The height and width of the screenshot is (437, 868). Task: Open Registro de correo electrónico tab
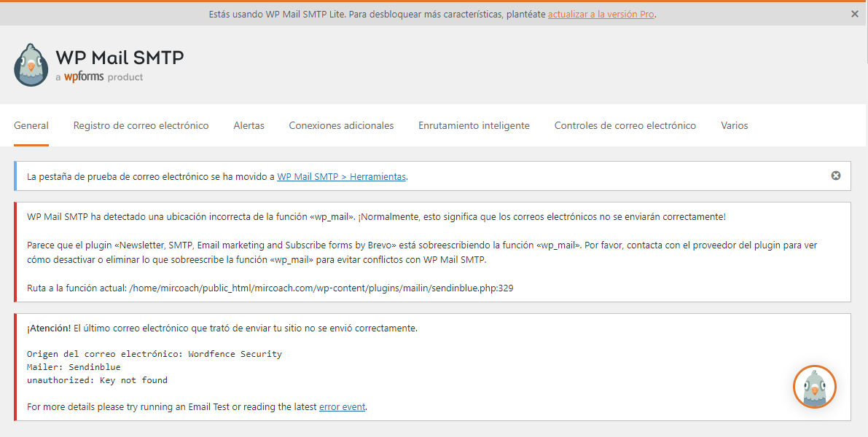pyautogui.click(x=141, y=125)
